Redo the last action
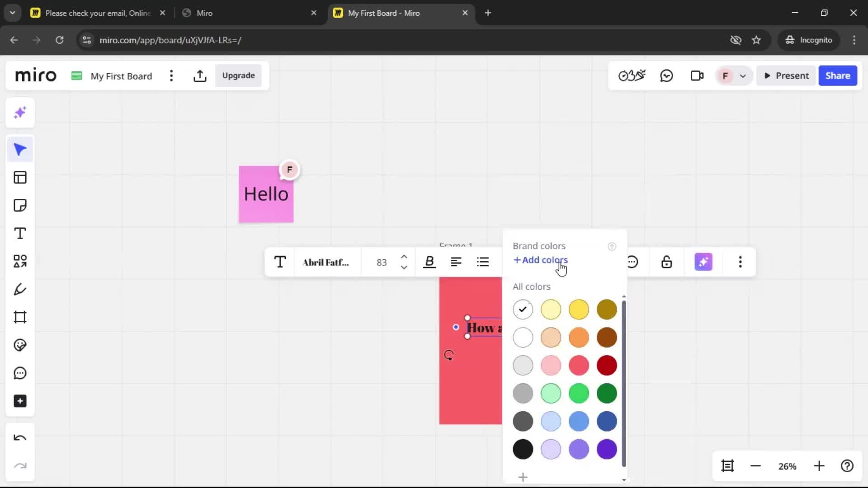Image resolution: width=868 pixels, height=488 pixels. pos(20,466)
